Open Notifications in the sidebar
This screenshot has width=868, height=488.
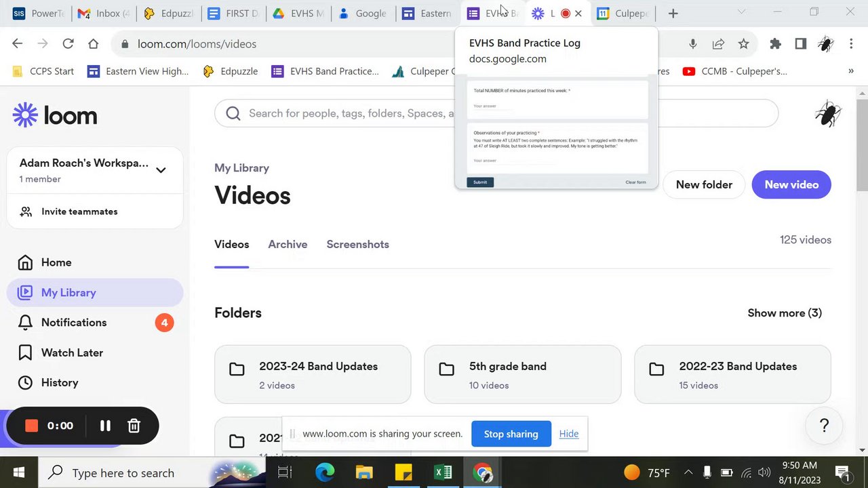click(x=95, y=322)
